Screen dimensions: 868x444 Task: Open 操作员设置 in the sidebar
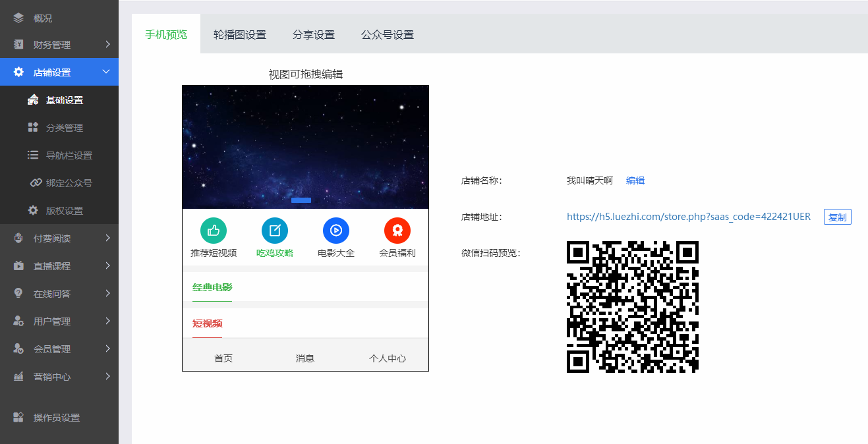(x=59, y=418)
